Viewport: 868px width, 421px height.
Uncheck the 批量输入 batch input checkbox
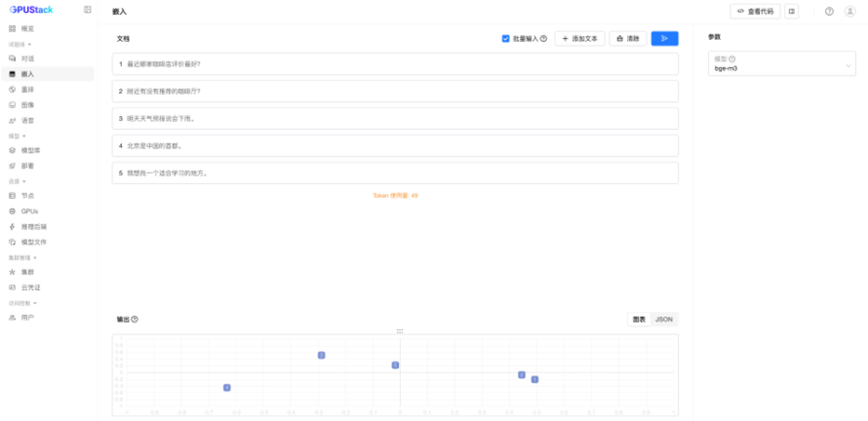point(505,39)
